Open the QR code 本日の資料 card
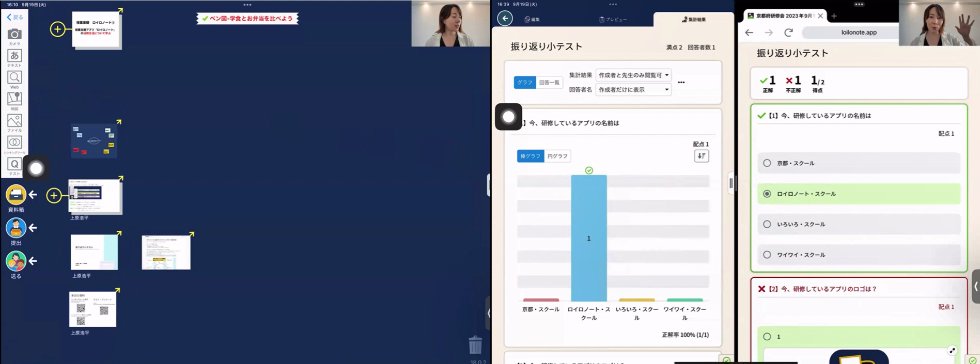The height and width of the screenshot is (364, 980). pos(93,309)
